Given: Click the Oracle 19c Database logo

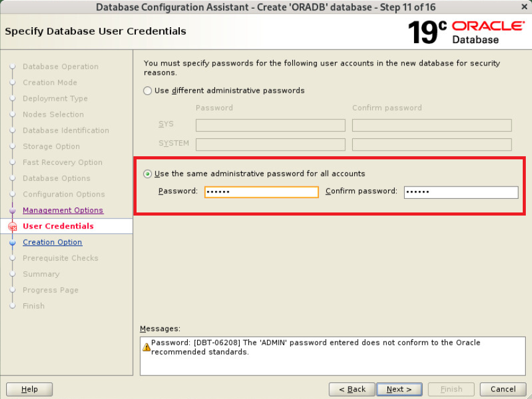Looking at the screenshot, I should click(x=466, y=32).
